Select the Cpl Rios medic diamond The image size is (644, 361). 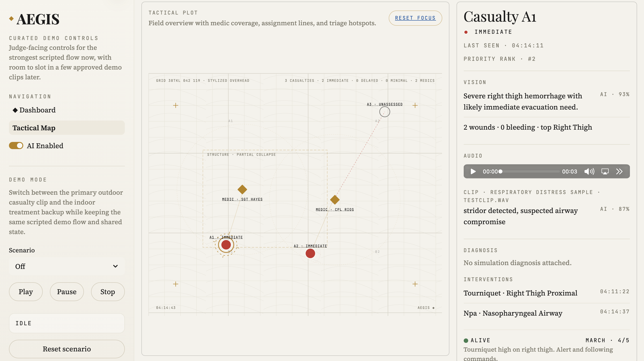pyautogui.click(x=334, y=200)
